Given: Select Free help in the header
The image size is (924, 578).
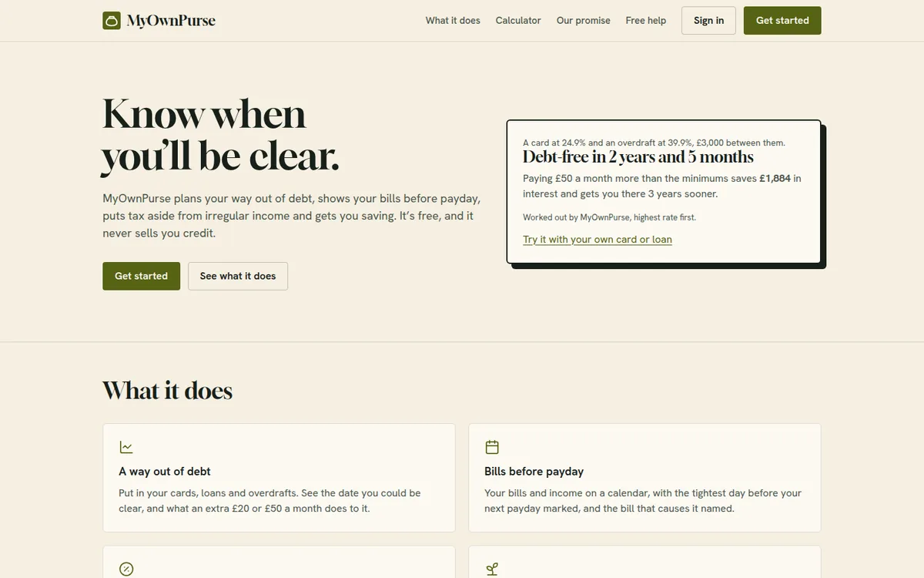Looking at the screenshot, I should point(646,21).
